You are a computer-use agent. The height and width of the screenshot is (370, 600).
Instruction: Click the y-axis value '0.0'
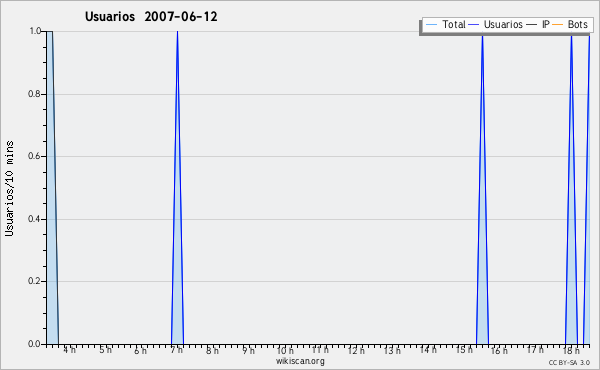[34, 344]
